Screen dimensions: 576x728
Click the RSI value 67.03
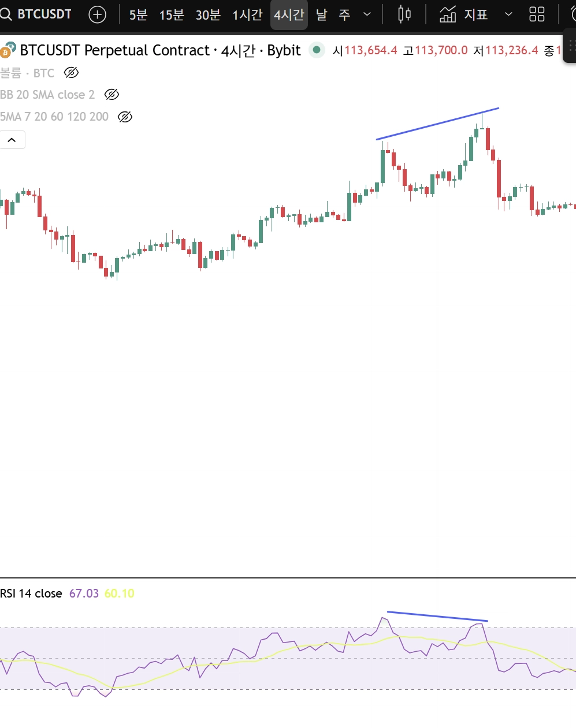click(x=84, y=593)
